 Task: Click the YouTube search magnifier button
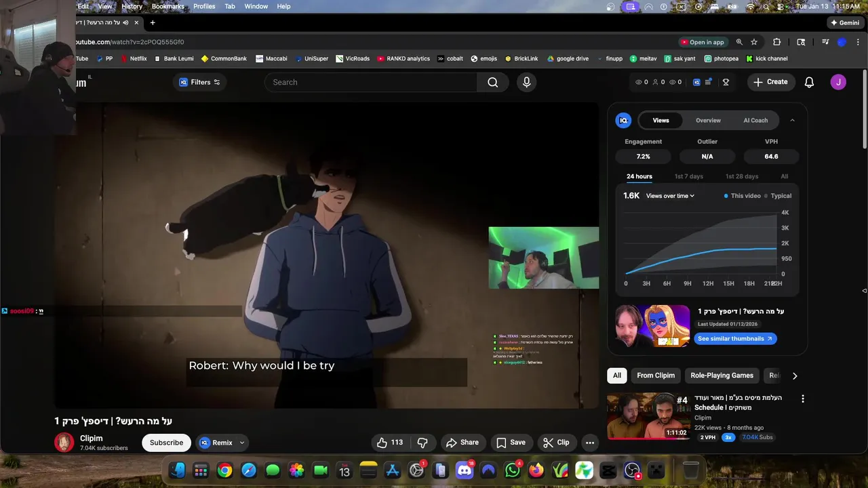point(493,82)
